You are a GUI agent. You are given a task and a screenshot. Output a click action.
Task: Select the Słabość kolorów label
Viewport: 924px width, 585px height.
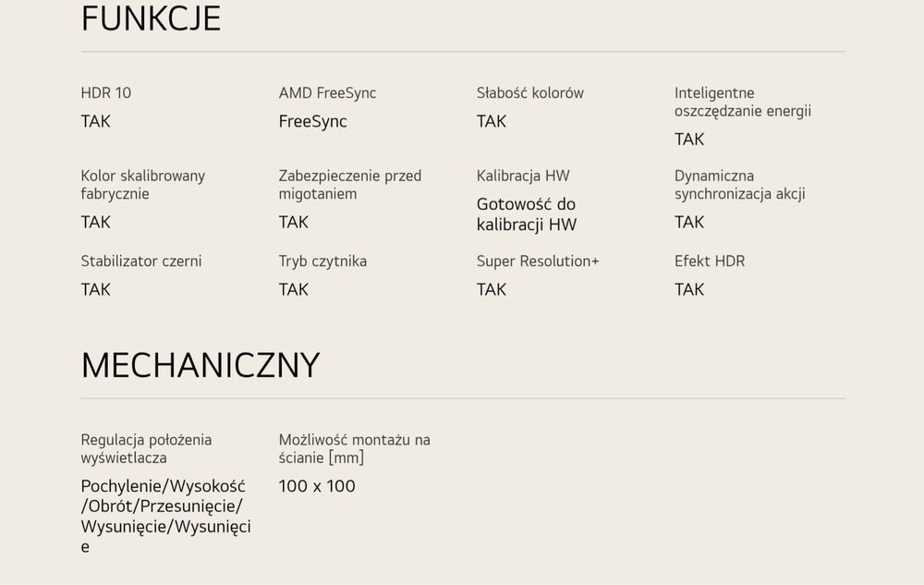529,92
